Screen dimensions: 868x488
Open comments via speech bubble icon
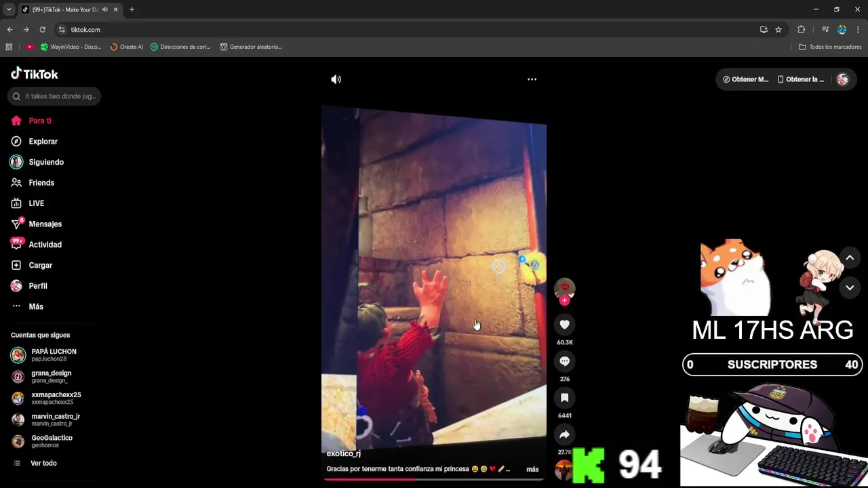564,361
